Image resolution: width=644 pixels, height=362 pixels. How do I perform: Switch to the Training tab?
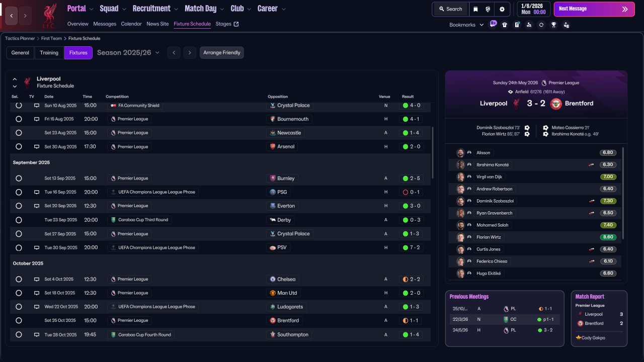point(49,53)
